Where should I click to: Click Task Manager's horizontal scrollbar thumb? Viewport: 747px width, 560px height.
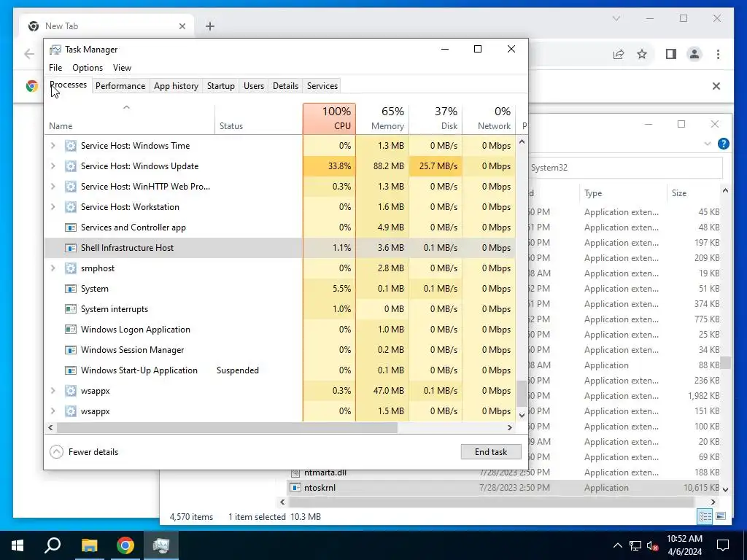pos(227,427)
